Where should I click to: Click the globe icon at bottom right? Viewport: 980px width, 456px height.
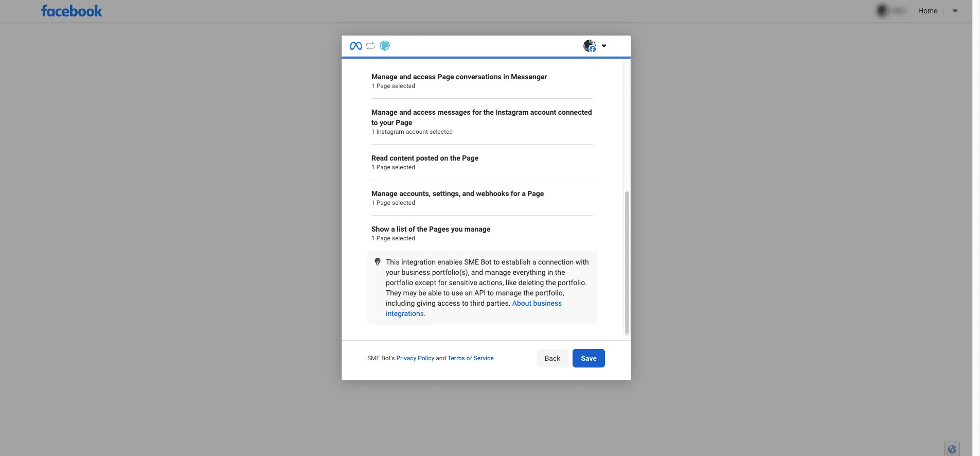point(952,449)
